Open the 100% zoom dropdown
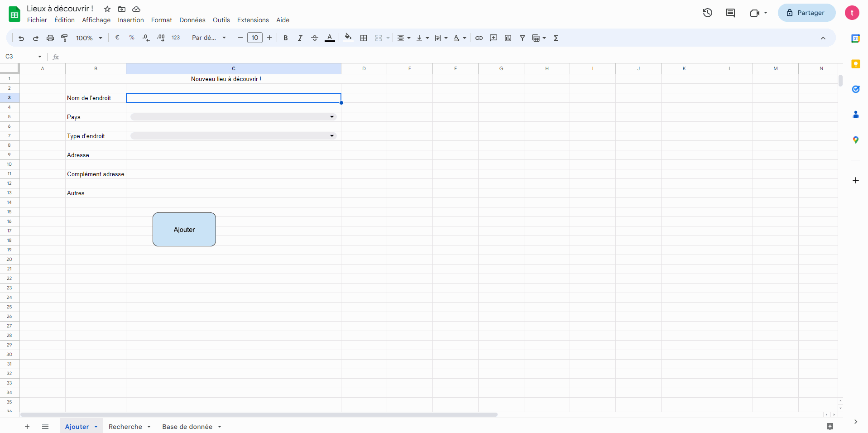This screenshot has height=433, width=868. coord(89,38)
